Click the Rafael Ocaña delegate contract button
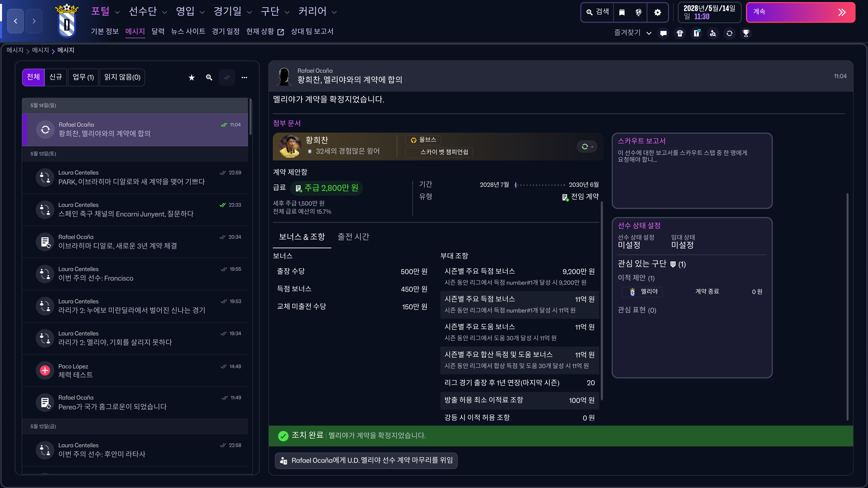Image resolution: width=868 pixels, height=488 pixels. 366,460
